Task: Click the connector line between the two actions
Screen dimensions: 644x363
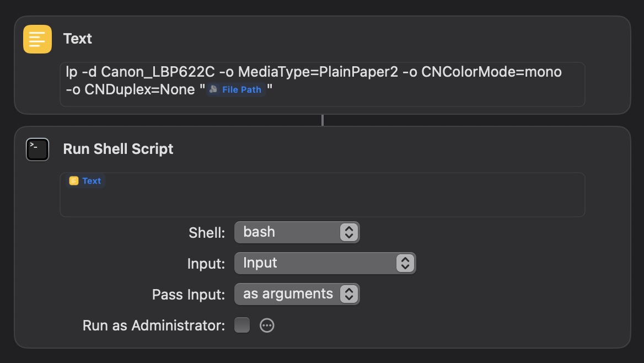Action: click(x=323, y=120)
